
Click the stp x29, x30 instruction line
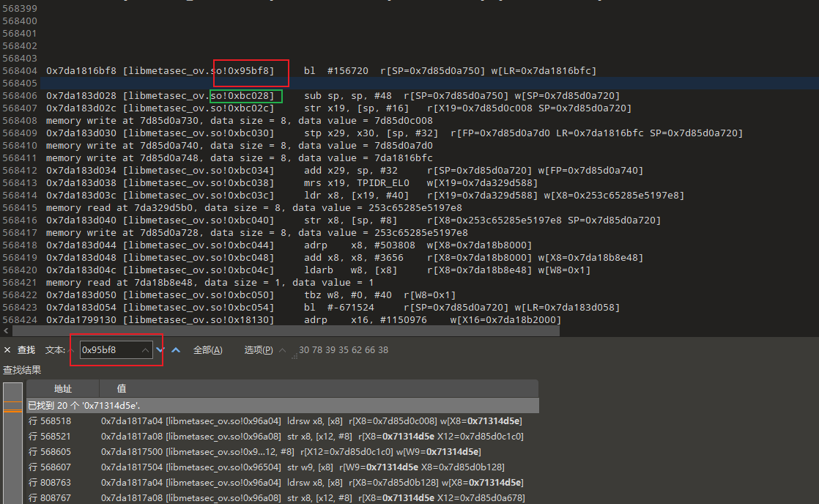click(371, 133)
